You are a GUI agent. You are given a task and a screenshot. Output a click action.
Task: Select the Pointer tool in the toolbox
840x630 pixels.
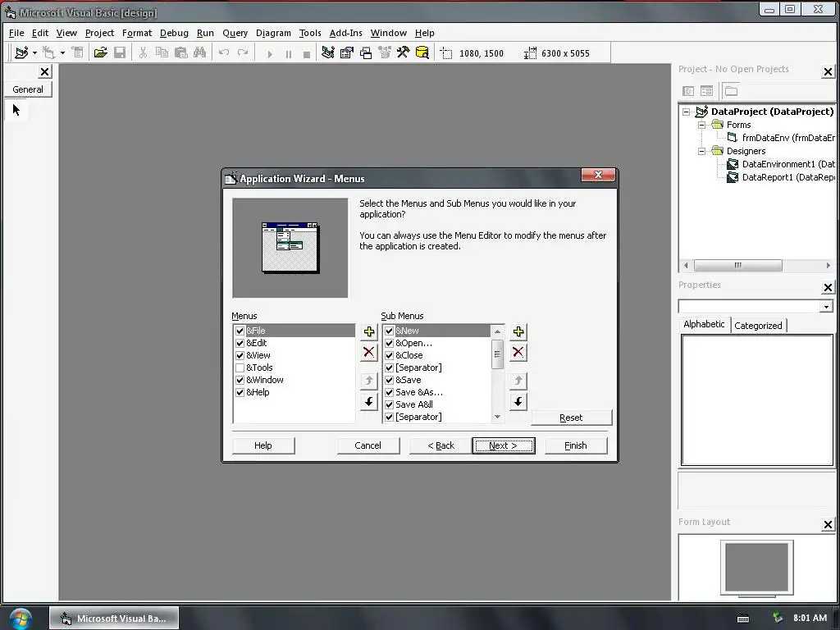(x=16, y=111)
